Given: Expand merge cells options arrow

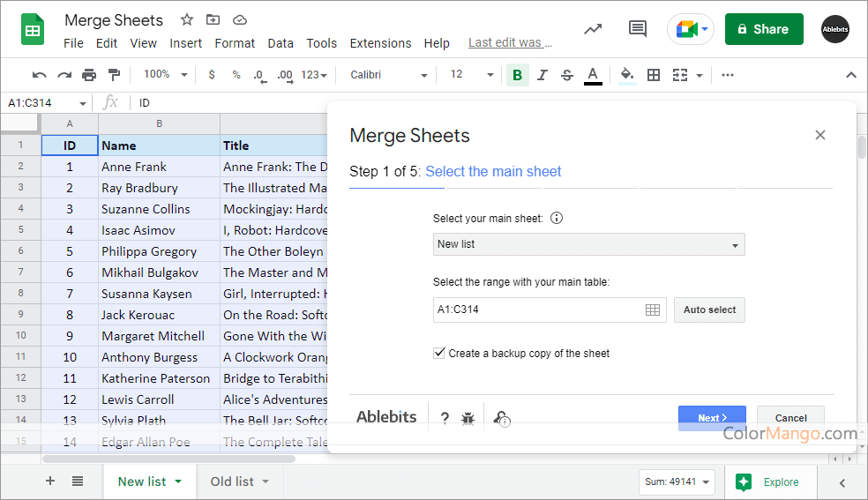Looking at the screenshot, I should [x=700, y=75].
